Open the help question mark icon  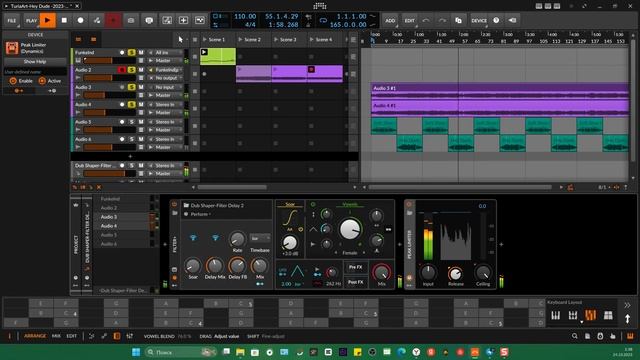[496, 20]
